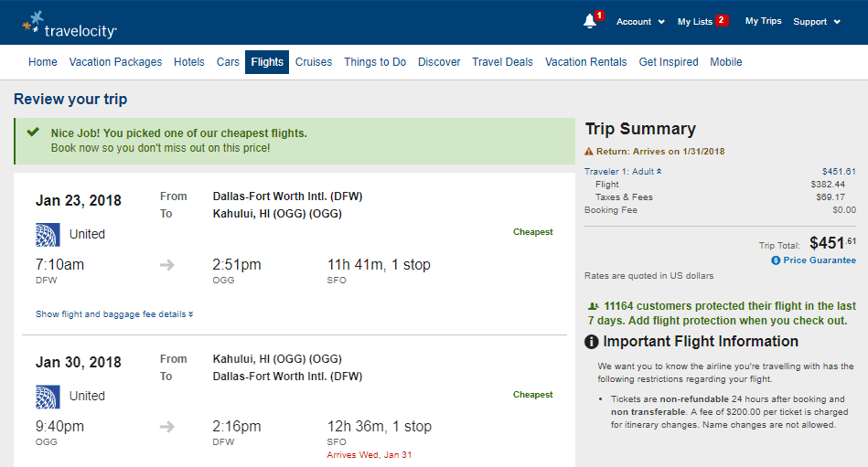Screen dimensions: 868x467
Task: Click the Booking Fee $0.00 amount
Action: point(844,209)
